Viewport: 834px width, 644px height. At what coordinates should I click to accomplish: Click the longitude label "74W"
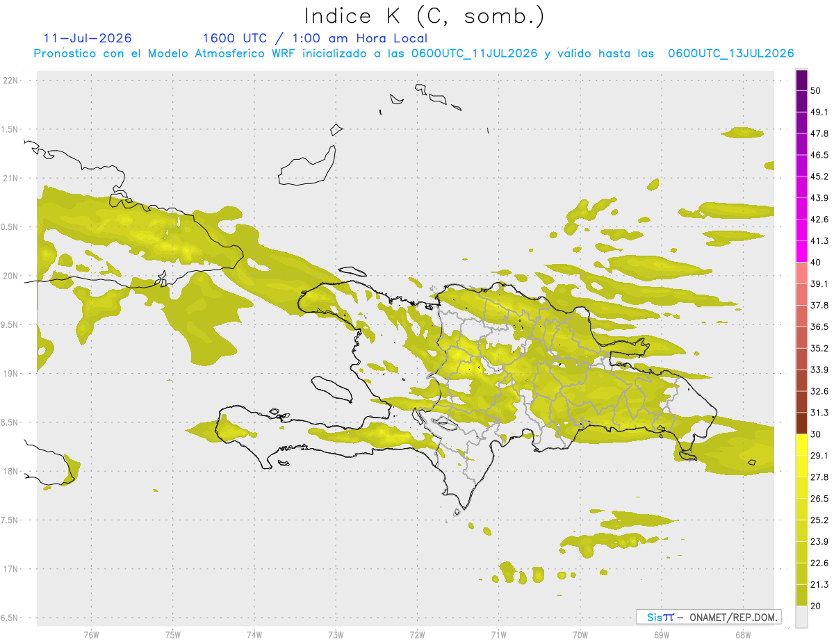pos(254,634)
